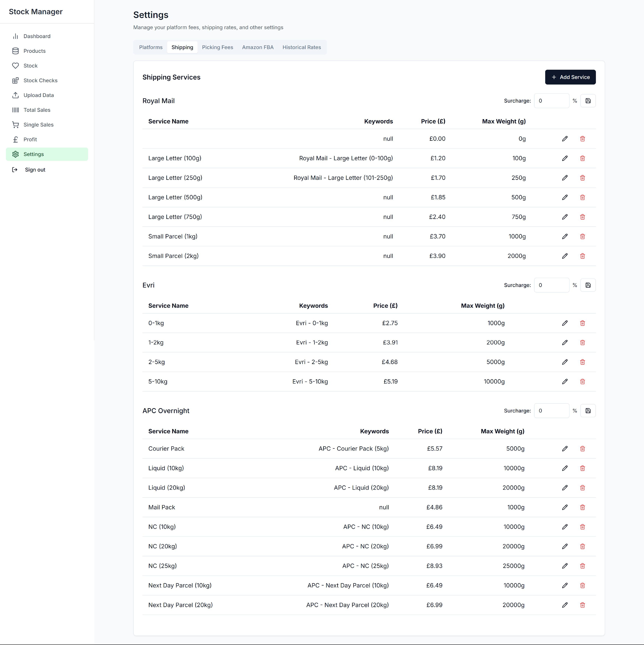
Task: Edit the NC (25kg) service
Action: click(565, 566)
